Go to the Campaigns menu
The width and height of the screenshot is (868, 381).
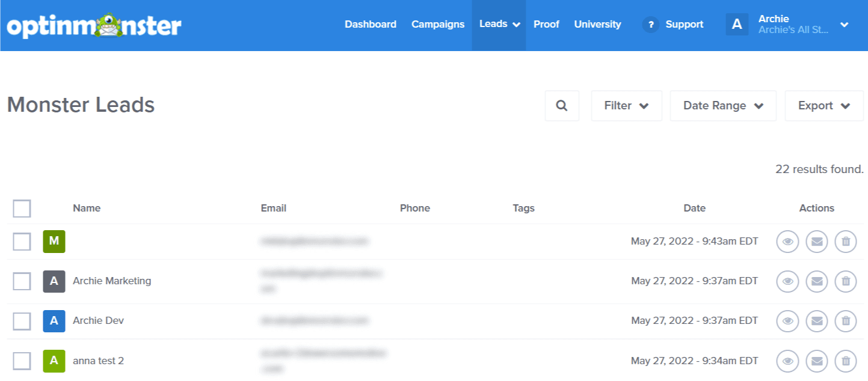pos(438,24)
